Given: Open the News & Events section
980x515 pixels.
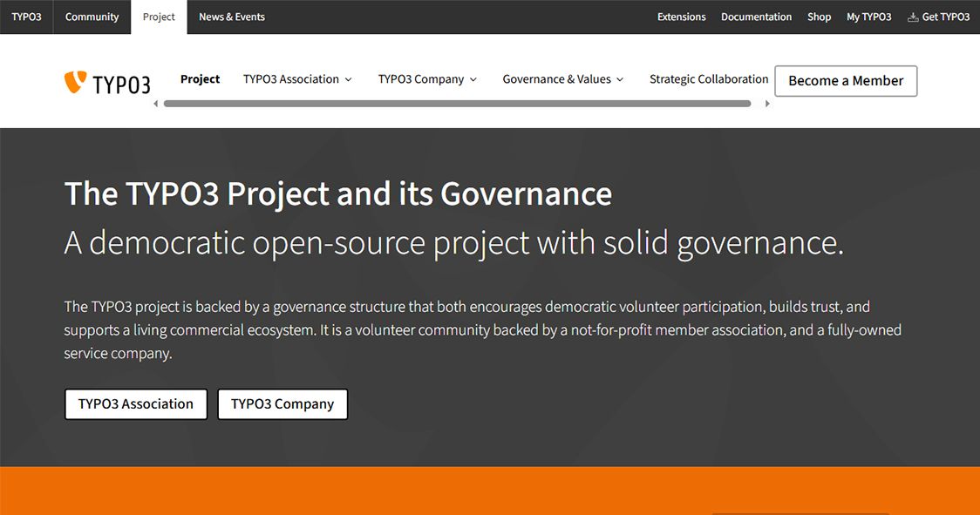Looking at the screenshot, I should [x=231, y=17].
